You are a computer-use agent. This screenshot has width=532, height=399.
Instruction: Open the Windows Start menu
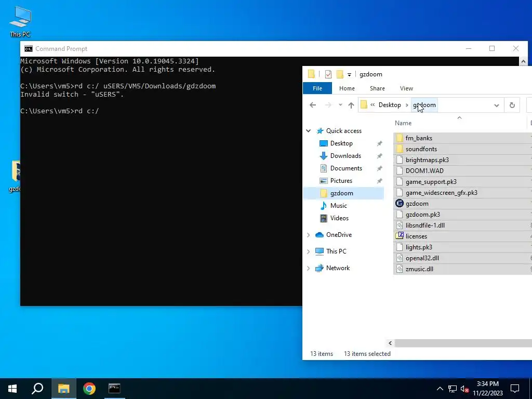[x=12, y=389]
